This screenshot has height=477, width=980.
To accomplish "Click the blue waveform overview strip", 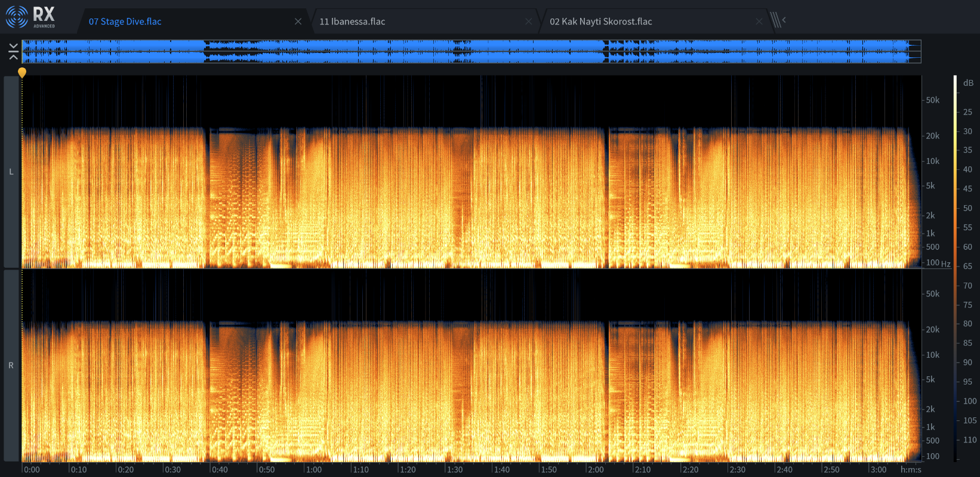I will (471, 51).
